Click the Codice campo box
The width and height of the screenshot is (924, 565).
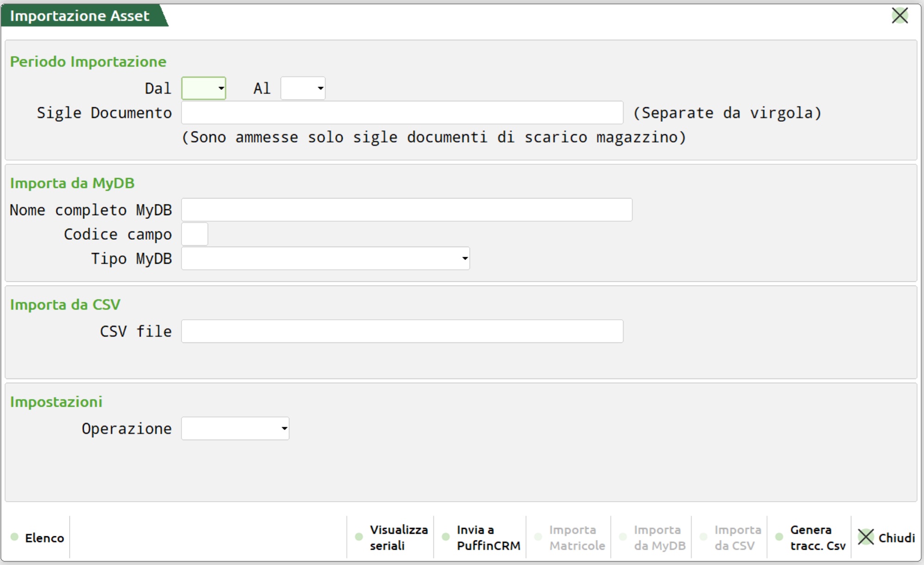click(x=194, y=234)
